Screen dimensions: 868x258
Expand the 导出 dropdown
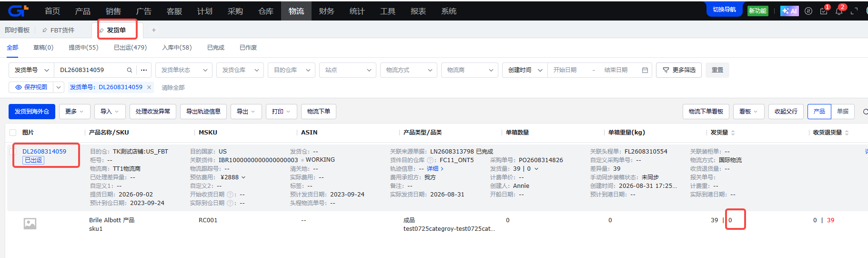tap(246, 112)
